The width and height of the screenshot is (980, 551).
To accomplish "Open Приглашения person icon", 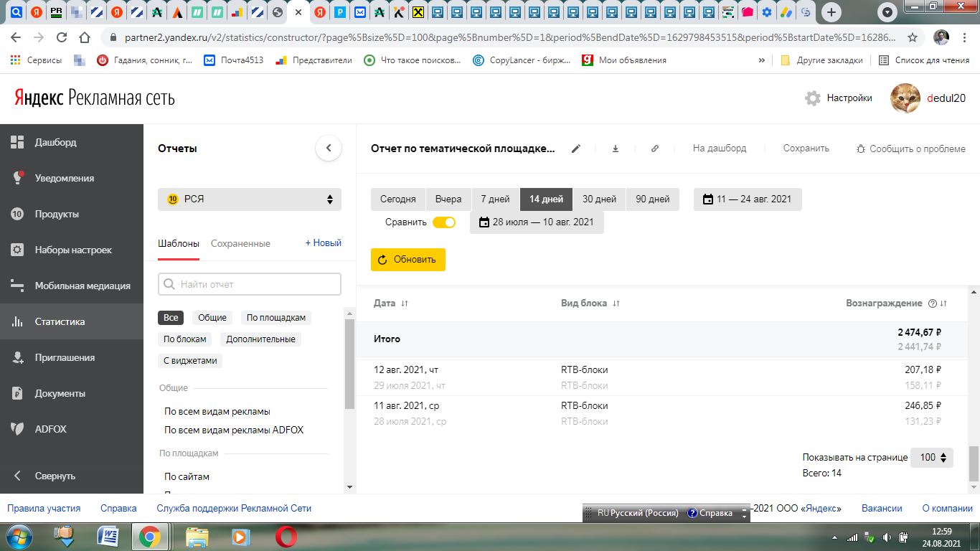I will (x=18, y=357).
